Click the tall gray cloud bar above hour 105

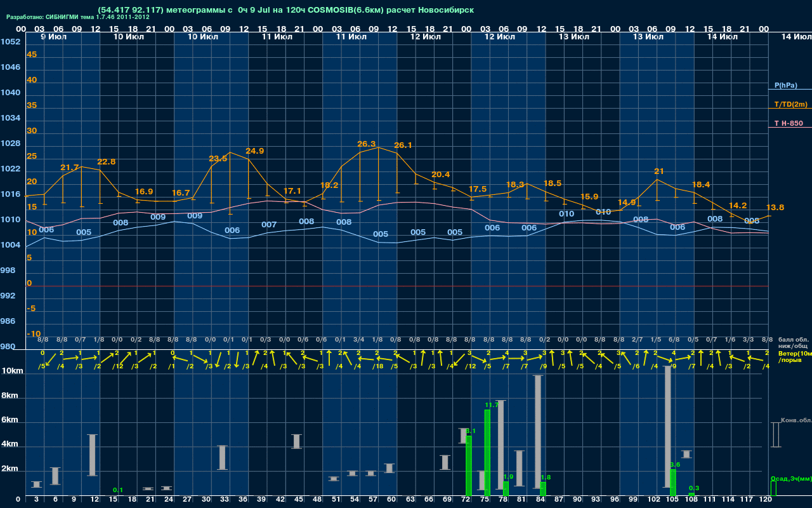click(x=667, y=427)
